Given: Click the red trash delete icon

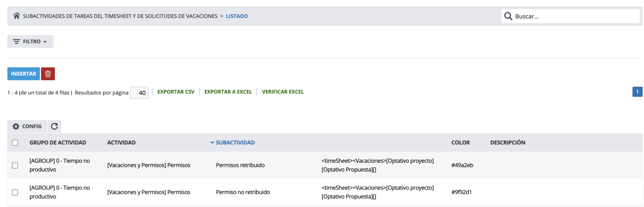Looking at the screenshot, I should (x=48, y=74).
